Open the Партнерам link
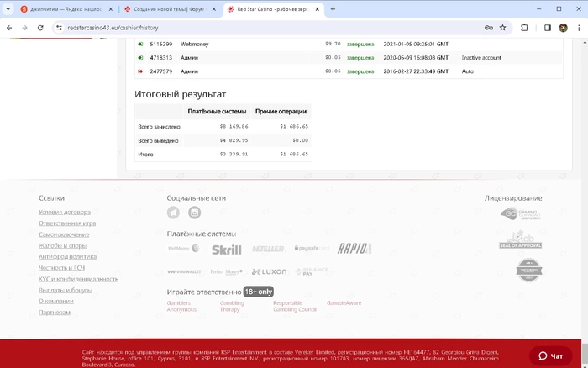588x368 pixels. click(x=55, y=313)
